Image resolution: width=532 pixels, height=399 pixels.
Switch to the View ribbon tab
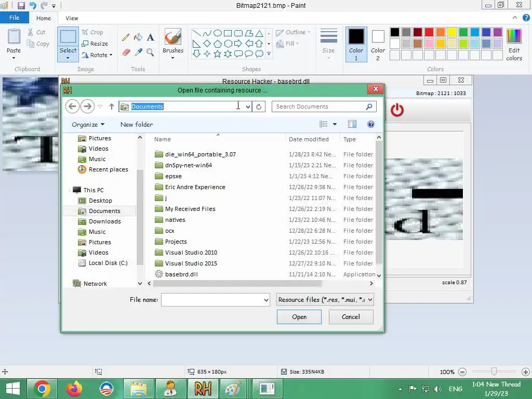pos(72,18)
